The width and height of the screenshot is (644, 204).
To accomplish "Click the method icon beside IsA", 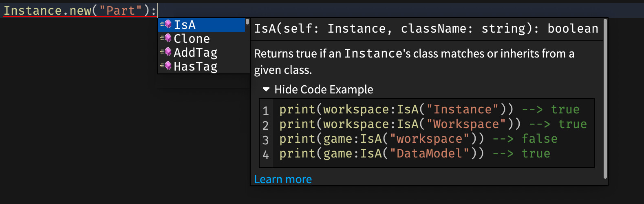I will (x=166, y=24).
